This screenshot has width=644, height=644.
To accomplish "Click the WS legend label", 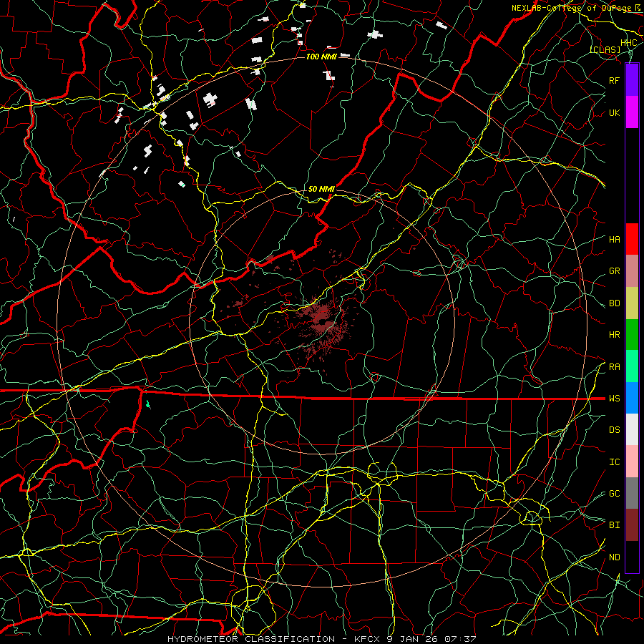I will pyautogui.click(x=615, y=399).
